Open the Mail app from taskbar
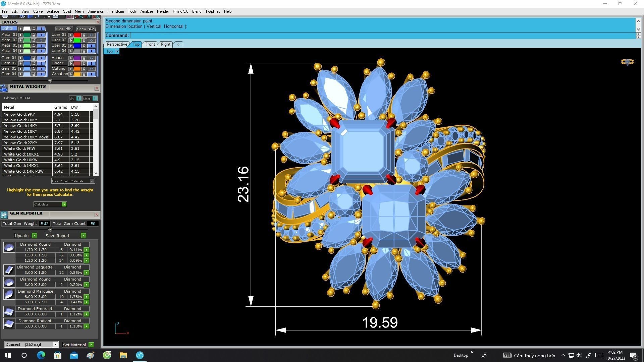Viewport: 644px width, 362px height. 74,355
